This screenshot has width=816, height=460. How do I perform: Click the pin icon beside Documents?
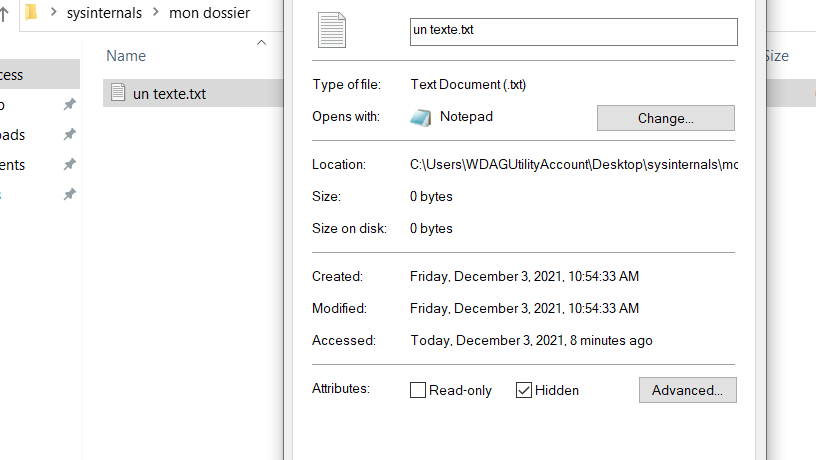click(x=69, y=165)
